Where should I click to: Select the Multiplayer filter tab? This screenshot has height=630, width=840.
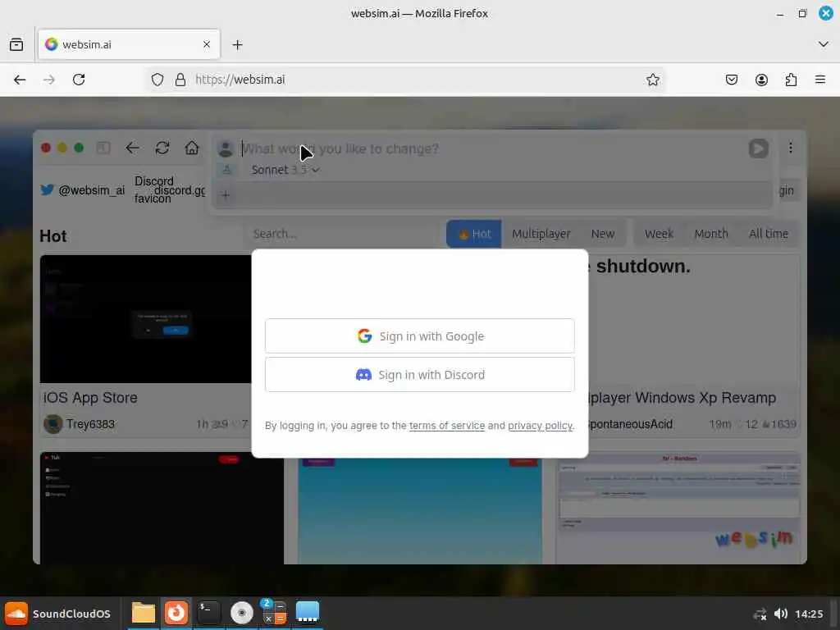[541, 234]
